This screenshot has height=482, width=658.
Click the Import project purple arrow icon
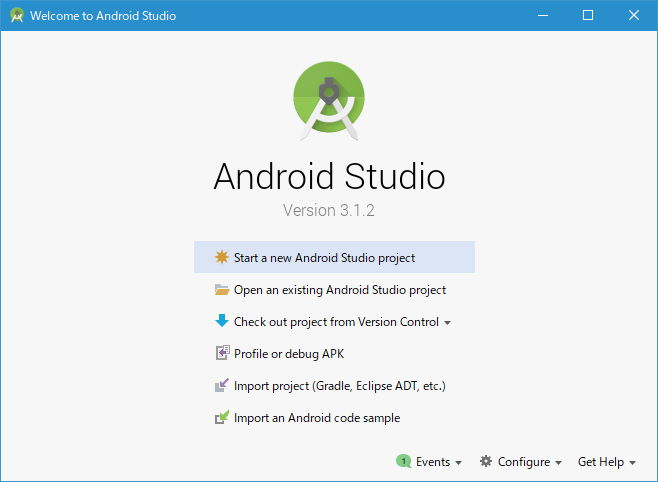click(x=222, y=385)
